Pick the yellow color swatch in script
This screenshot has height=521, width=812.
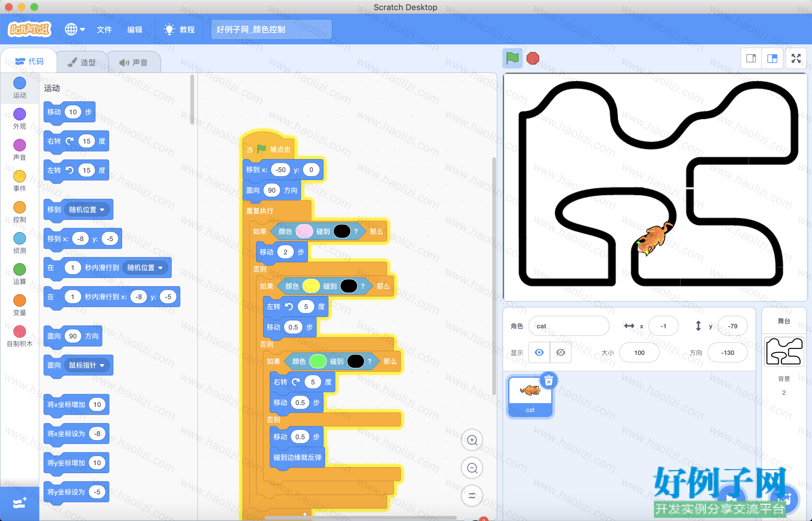[x=311, y=286]
